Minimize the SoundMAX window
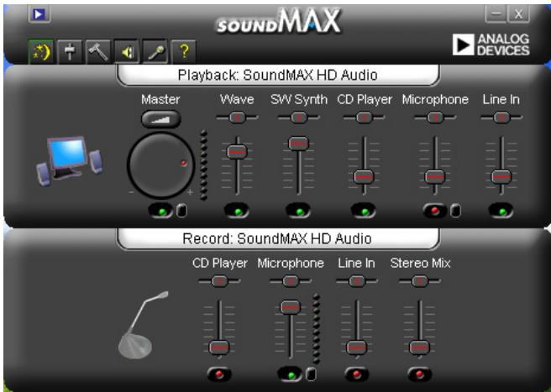551x392 pixels. (496, 14)
